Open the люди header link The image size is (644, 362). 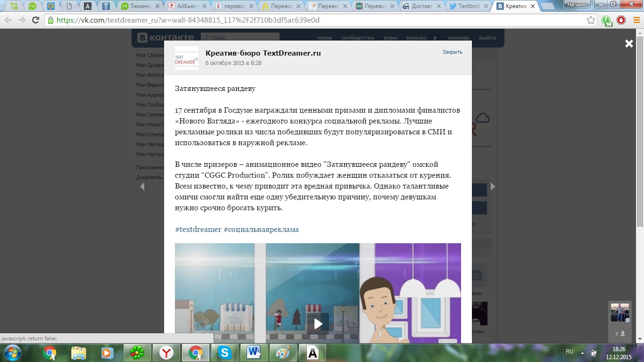[x=324, y=38]
